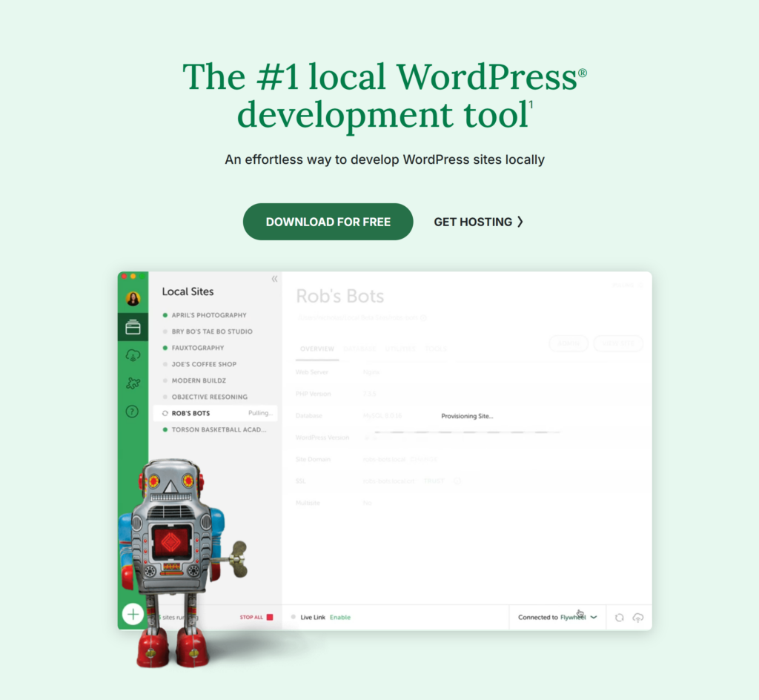Open the cloud backups sidebar icon
This screenshot has height=700, width=759.
(133, 355)
